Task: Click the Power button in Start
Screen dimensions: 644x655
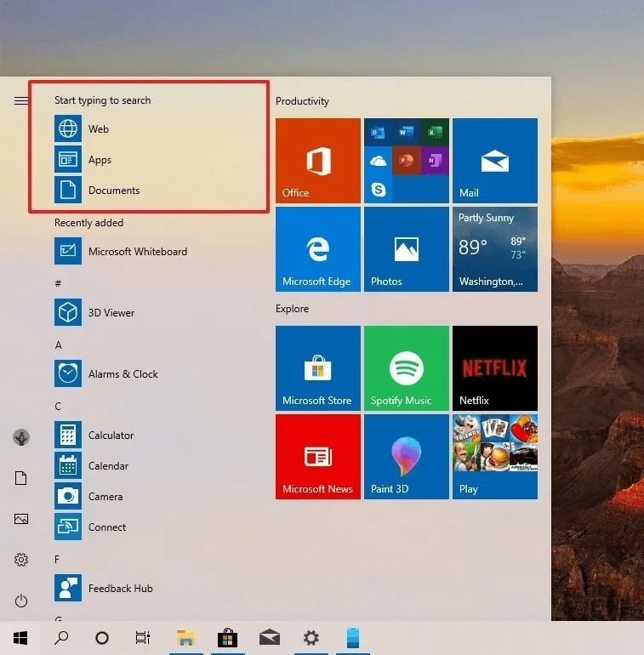Action: pos(21,601)
